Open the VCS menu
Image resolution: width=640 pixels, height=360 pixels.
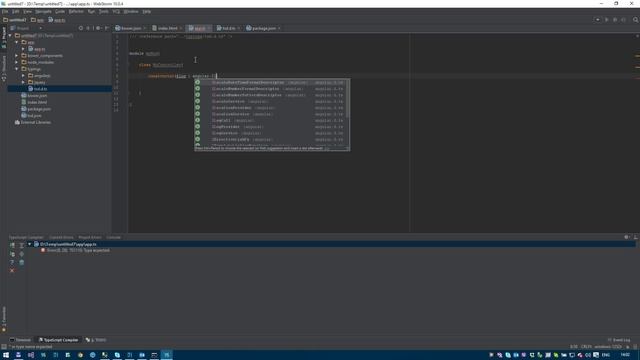[x=116, y=11]
